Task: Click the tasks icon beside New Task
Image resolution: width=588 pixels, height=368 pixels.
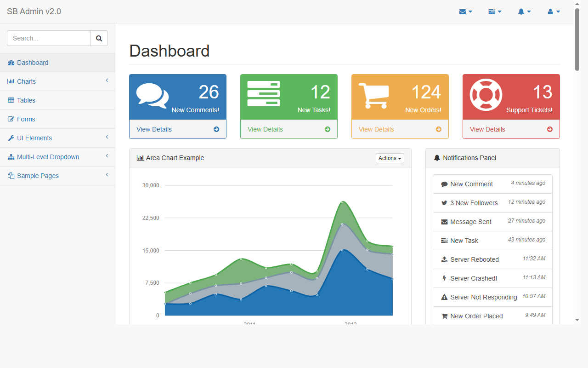Action: pyautogui.click(x=444, y=241)
